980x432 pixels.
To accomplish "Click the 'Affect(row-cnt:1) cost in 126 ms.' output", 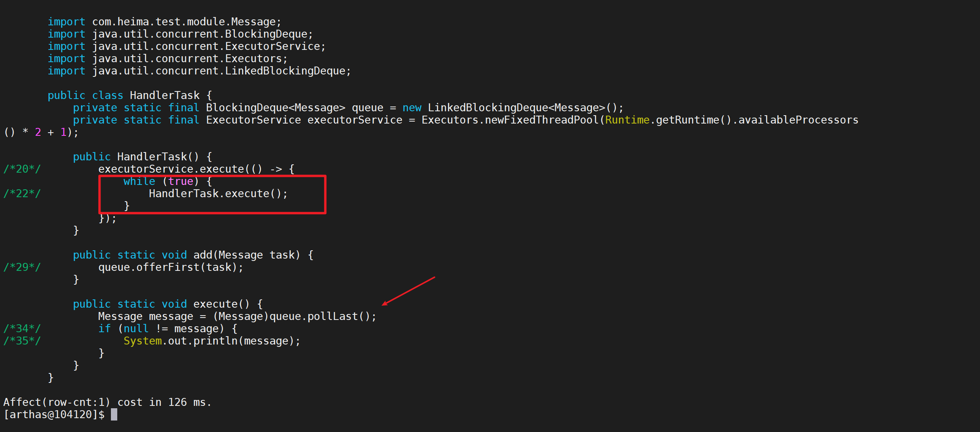I will [107, 402].
